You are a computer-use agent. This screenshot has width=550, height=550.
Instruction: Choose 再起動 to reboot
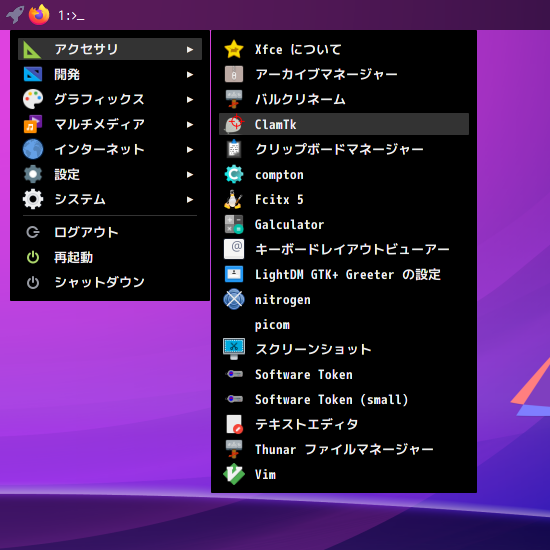110,257
